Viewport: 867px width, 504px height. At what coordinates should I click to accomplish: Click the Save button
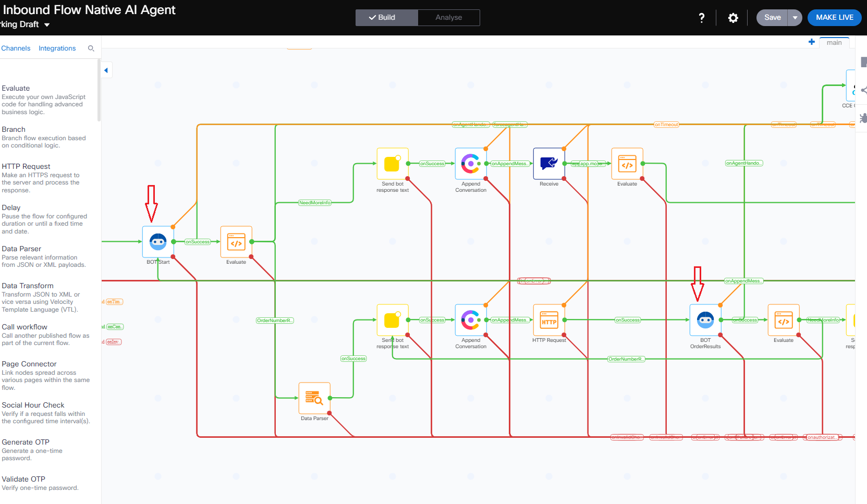click(x=772, y=18)
